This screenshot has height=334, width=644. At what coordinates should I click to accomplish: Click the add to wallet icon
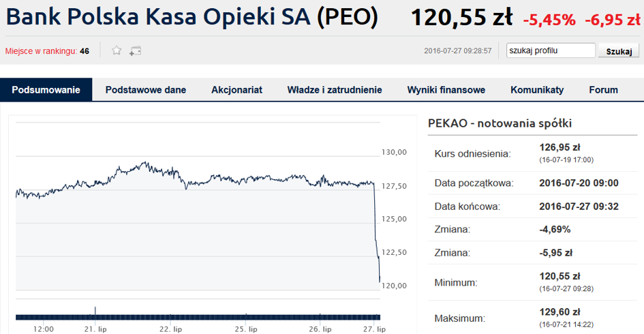click(x=135, y=50)
